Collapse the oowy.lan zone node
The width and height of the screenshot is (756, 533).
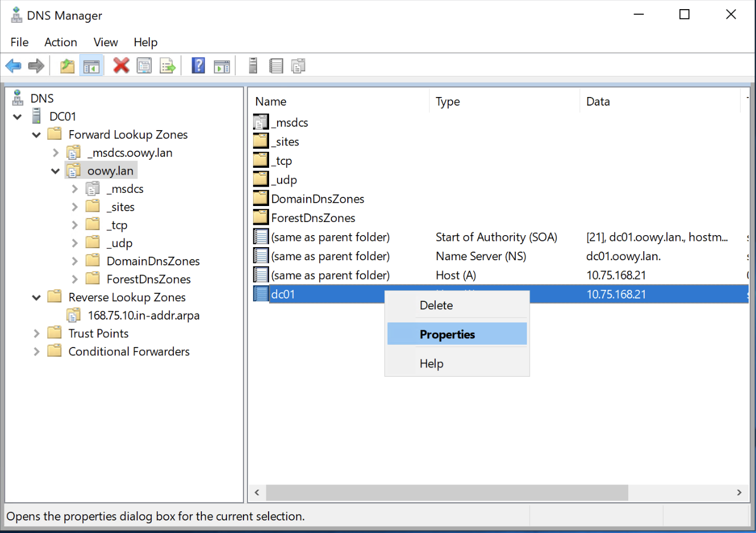(55, 171)
